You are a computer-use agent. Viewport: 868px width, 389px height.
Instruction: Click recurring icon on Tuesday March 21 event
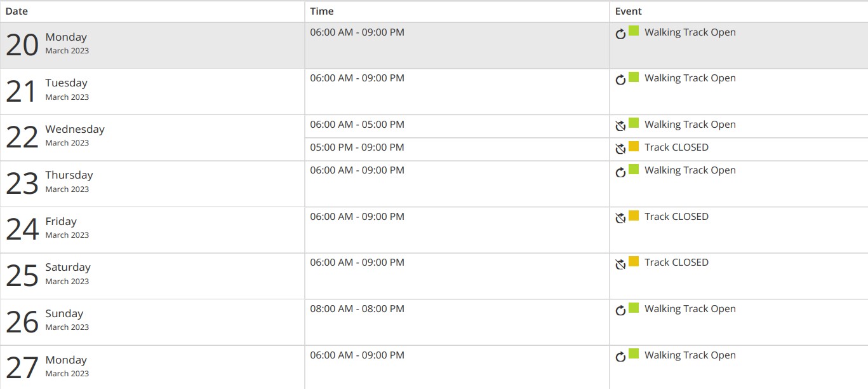coord(620,79)
